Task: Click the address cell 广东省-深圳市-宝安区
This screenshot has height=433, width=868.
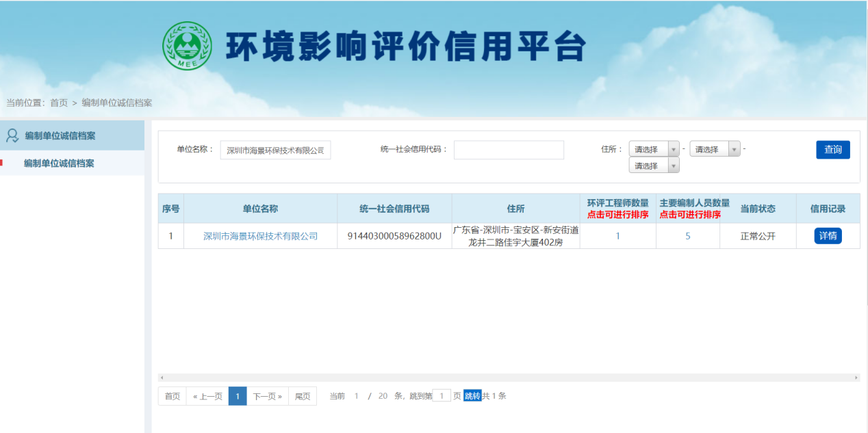Action: 516,236
